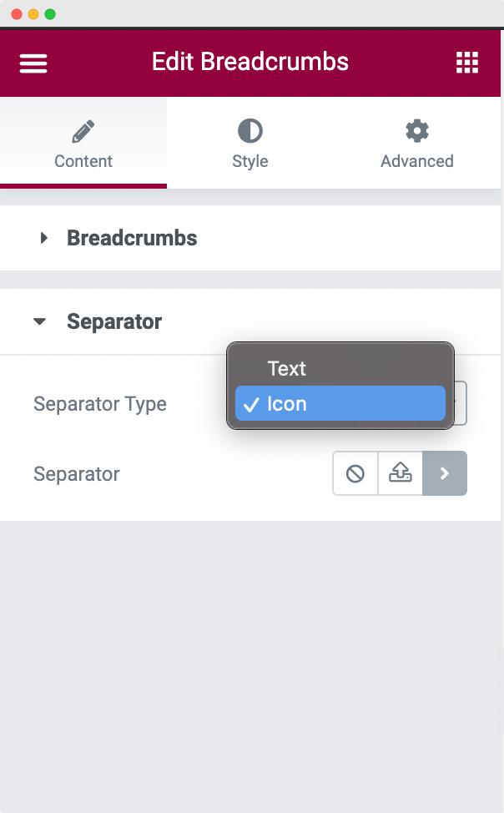Open the Advanced settings tab
Viewport: 504px width, 813px height.
[416, 144]
